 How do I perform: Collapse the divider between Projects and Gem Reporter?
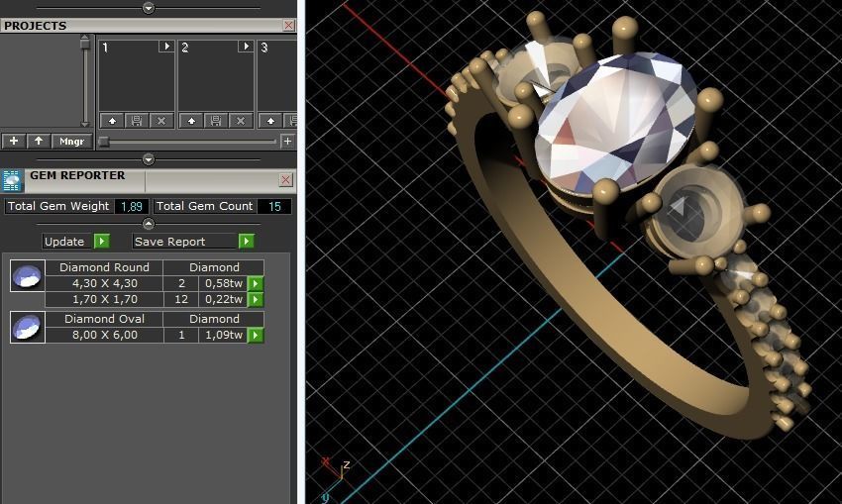[x=149, y=159]
